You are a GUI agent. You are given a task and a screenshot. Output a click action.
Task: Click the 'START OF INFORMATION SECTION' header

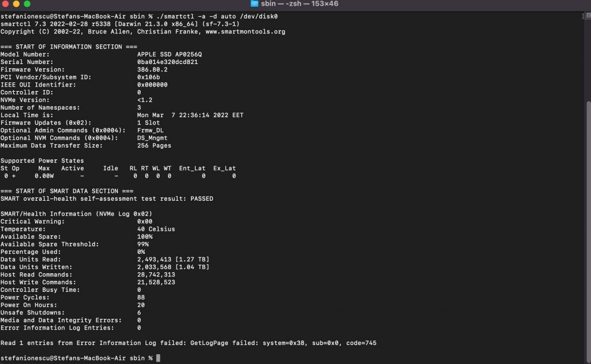(69, 47)
